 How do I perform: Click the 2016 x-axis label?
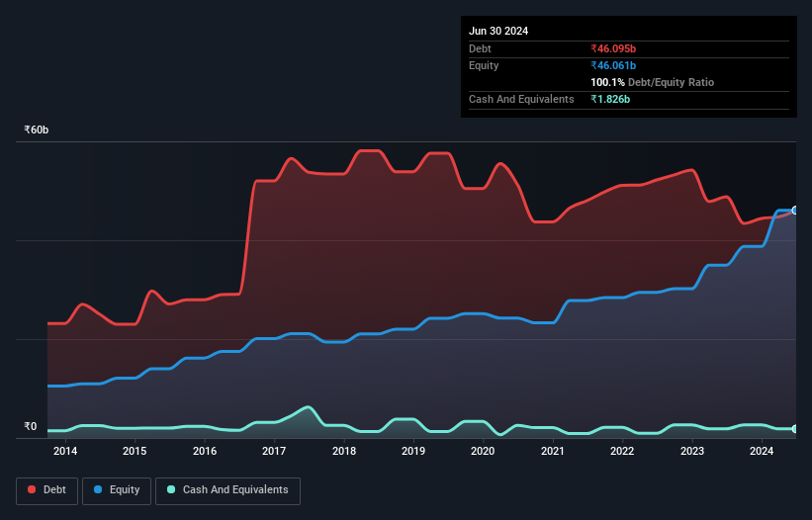205,451
